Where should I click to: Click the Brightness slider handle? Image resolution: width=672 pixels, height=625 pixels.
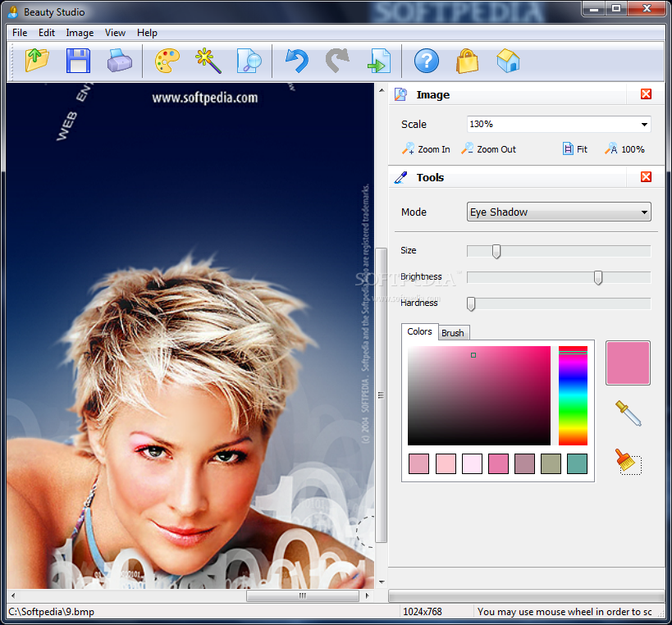tap(598, 277)
